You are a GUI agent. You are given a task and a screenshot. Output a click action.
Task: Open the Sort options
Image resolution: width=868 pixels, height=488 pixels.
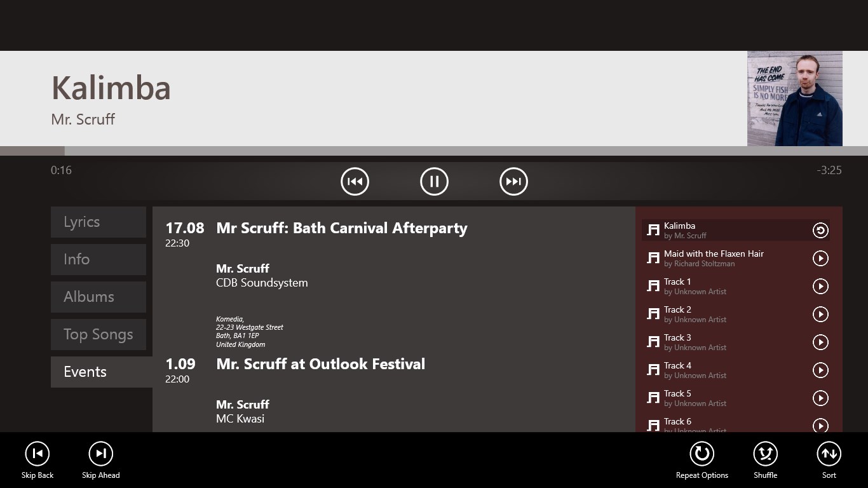(x=829, y=454)
